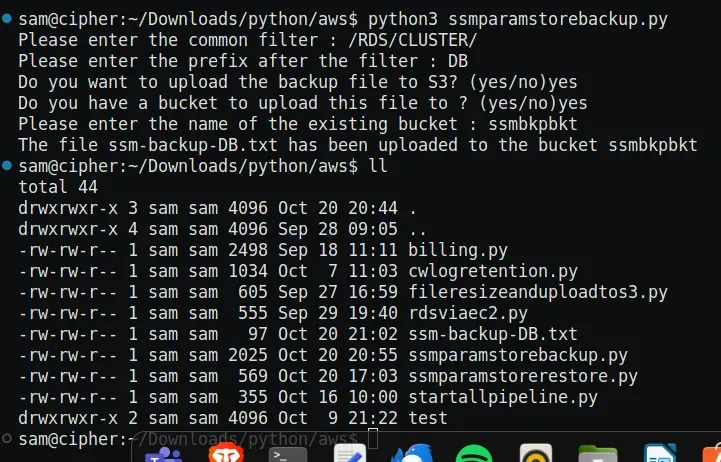Click the terminal cursor at the last prompt
This screenshot has height=462, width=721.
click(373, 439)
